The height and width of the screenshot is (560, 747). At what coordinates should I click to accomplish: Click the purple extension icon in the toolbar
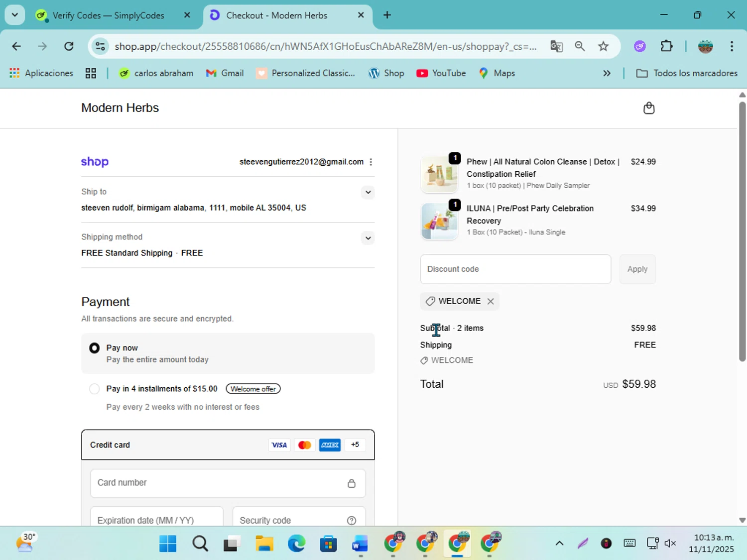coord(640,46)
